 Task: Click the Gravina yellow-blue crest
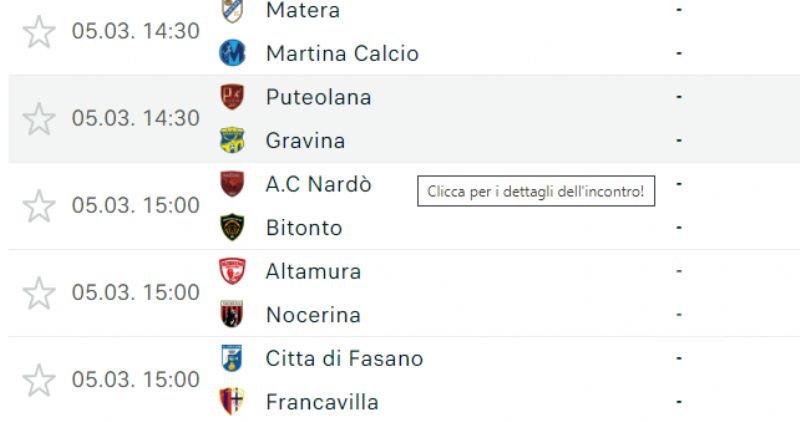[232, 140]
